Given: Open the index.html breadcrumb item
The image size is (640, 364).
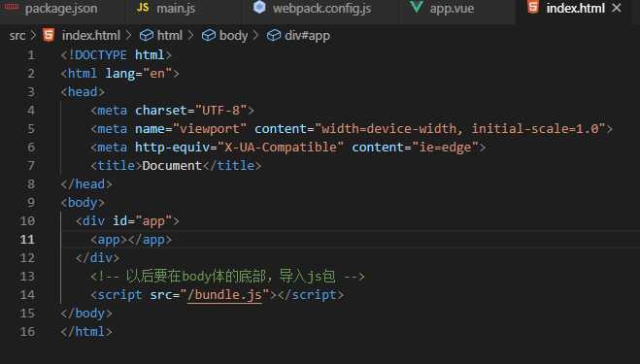Looking at the screenshot, I should (x=91, y=36).
